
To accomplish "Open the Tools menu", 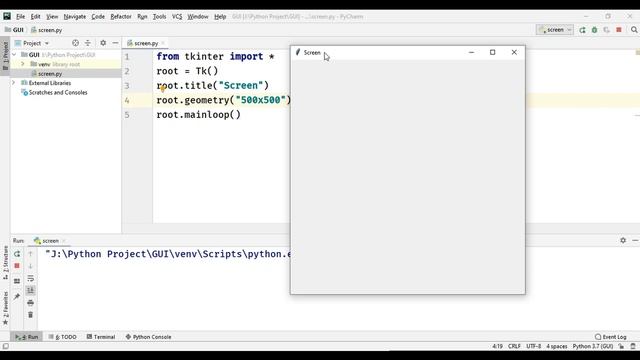I will 159,17.
